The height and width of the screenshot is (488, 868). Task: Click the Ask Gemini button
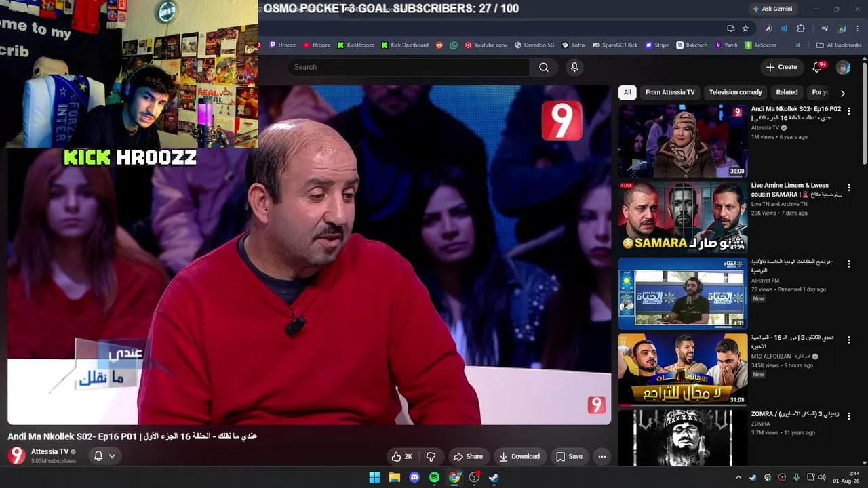click(x=772, y=9)
